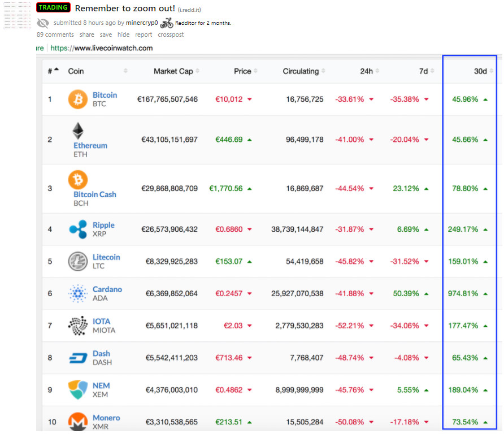Click Bitcoin Cash 7d change 23.12%
The image size is (504, 434).
[406, 188]
